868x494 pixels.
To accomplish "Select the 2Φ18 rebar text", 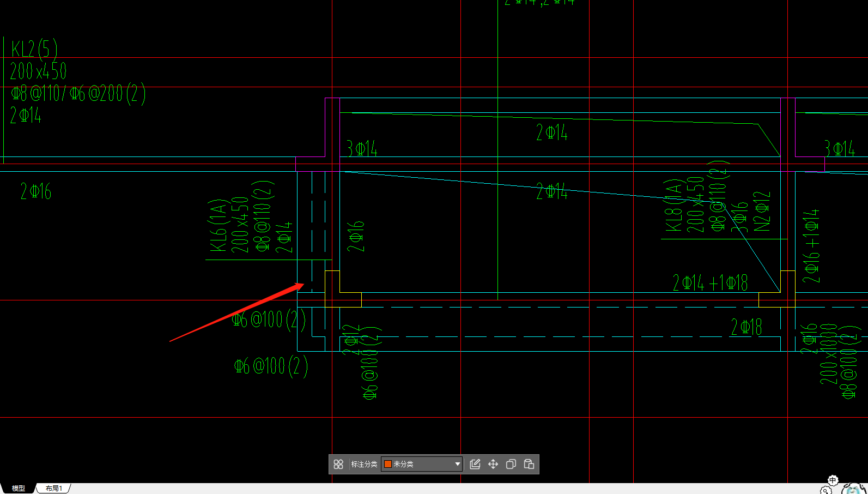I will 746,327.
